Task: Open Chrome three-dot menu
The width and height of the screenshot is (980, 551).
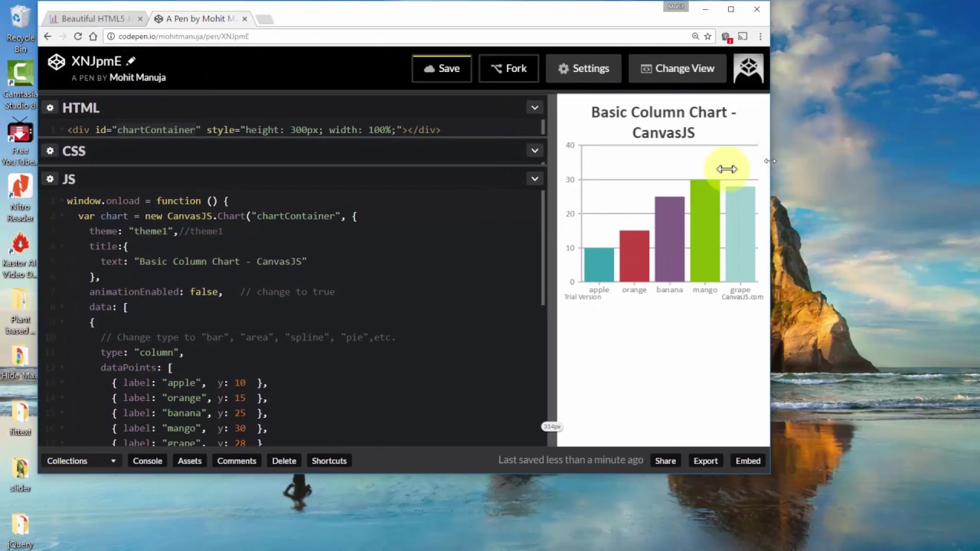Action: tap(759, 36)
